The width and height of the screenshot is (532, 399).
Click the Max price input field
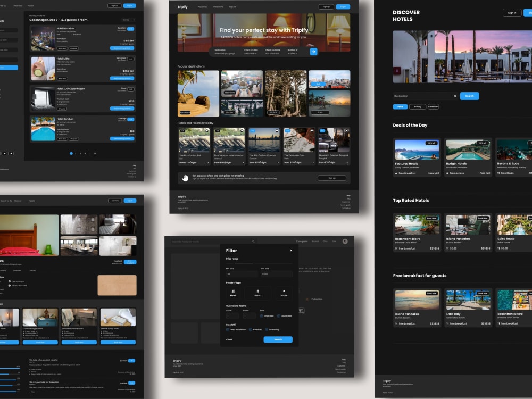click(276, 274)
